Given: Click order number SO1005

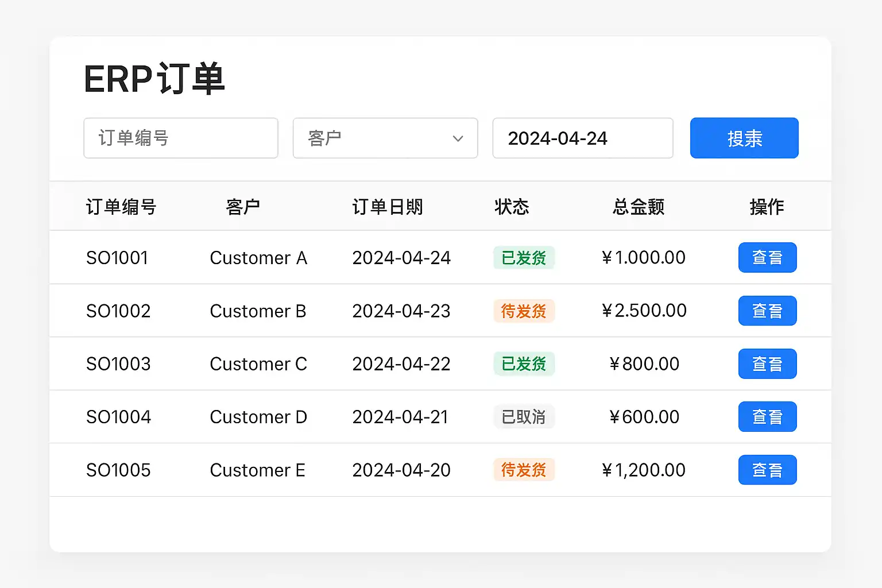Looking at the screenshot, I should pos(118,470).
